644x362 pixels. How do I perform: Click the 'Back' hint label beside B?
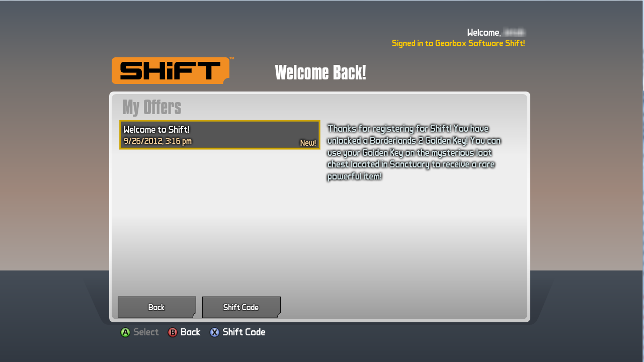[x=191, y=332]
